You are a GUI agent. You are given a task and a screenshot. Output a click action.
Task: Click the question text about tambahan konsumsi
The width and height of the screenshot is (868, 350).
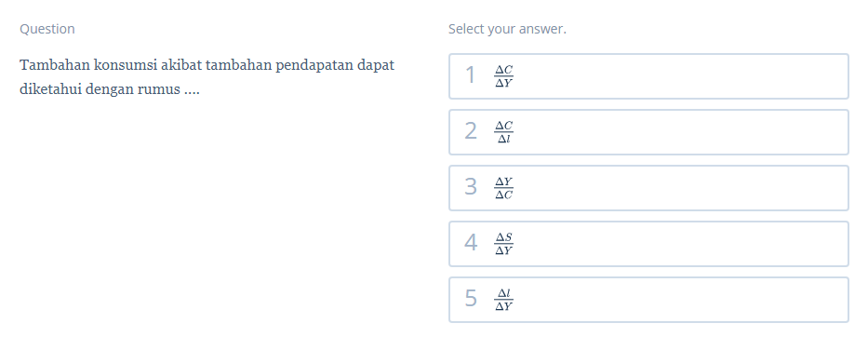[207, 77]
